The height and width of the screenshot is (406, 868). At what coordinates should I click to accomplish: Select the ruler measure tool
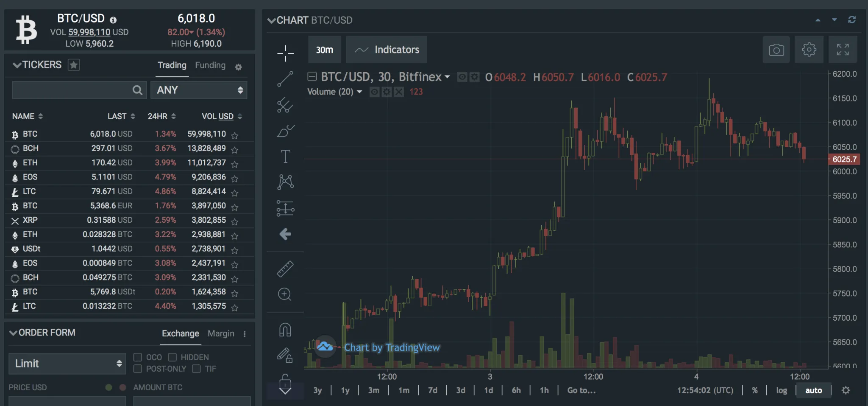285,269
